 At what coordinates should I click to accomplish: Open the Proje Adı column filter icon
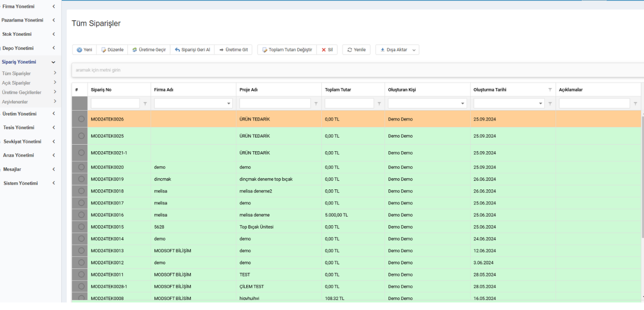click(316, 104)
